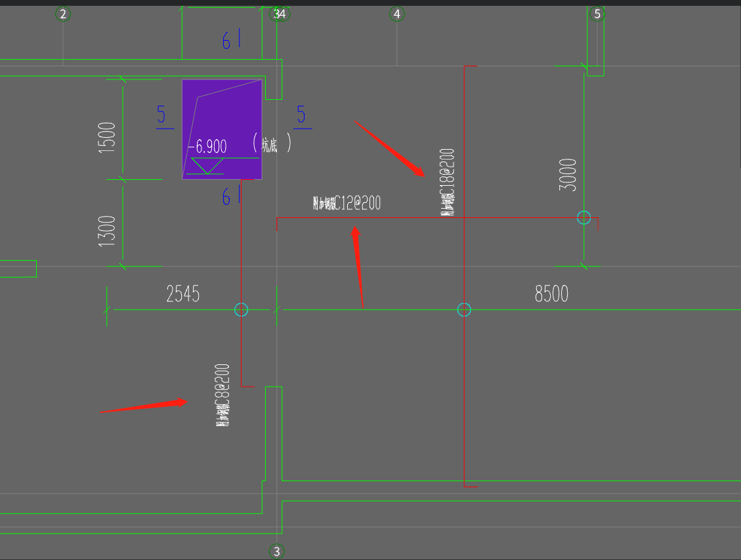Pick section mark 5 left of pit
The image size is (741, 560).
[161, 115]
